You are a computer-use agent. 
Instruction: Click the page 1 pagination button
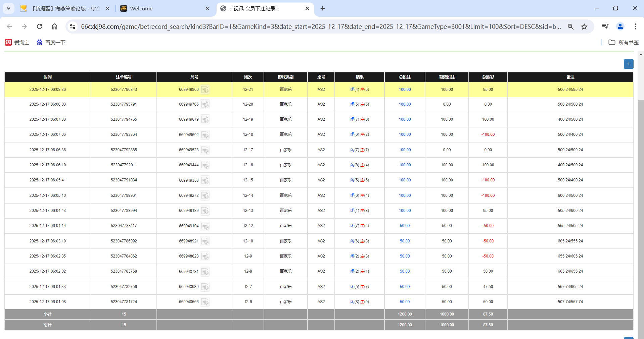[629, 64]
